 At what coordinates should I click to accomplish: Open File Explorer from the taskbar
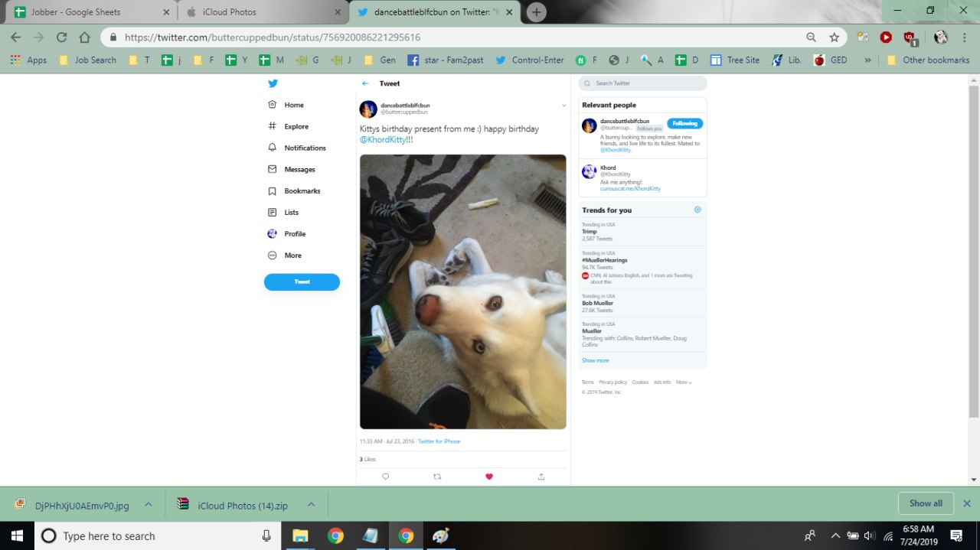[300, 535]
